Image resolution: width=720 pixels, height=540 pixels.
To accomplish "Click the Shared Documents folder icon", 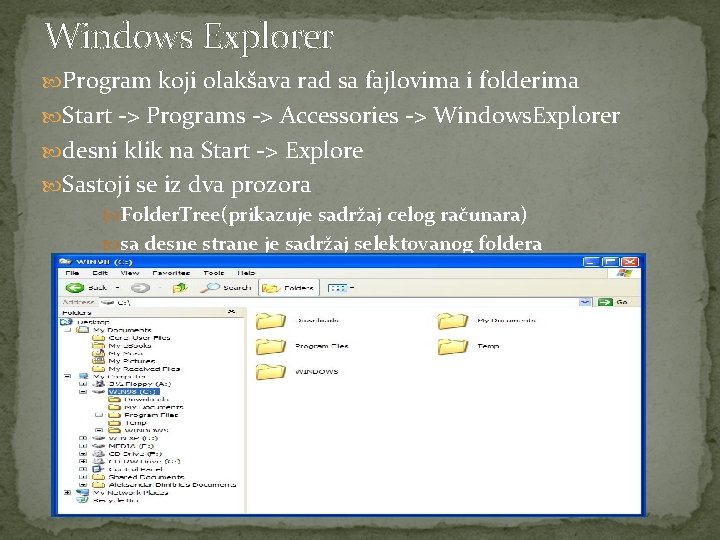I will pos(98,477).
